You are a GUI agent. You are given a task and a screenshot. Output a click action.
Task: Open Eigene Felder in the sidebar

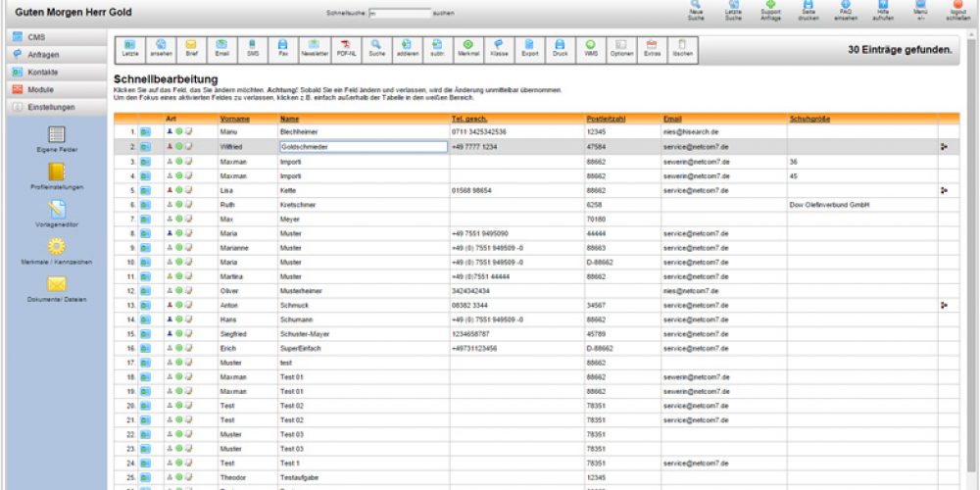(x=56, y=138)
